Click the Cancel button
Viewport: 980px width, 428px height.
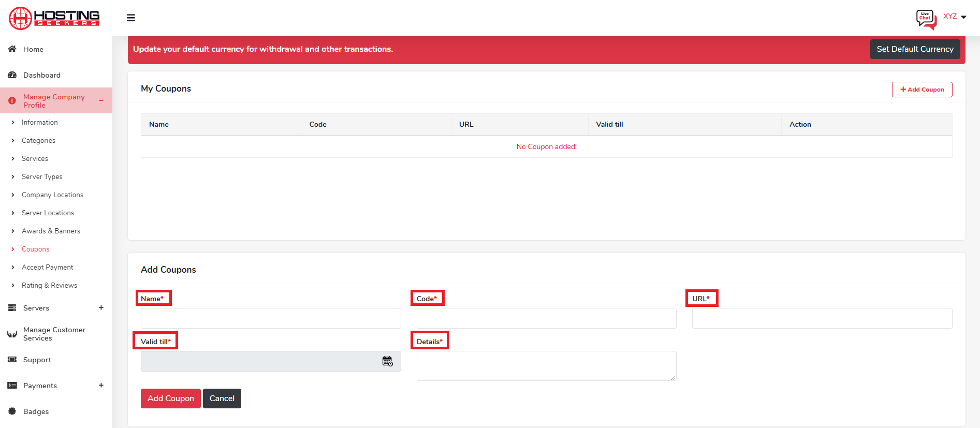click(x=222, y=399)
